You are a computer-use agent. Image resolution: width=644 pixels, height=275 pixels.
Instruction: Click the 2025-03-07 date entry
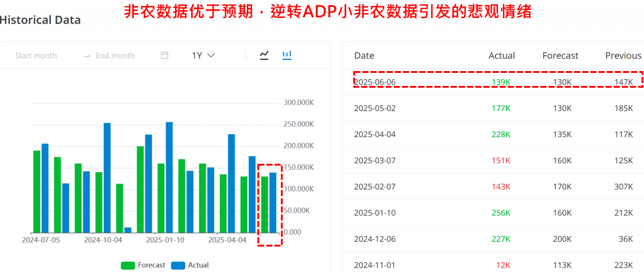pos(374,161)
